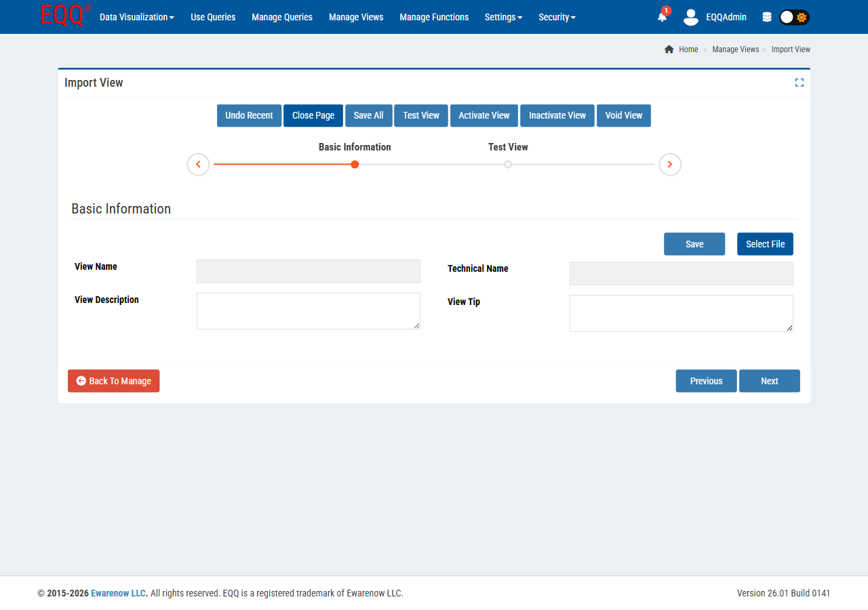
Task: Click inside the View Description field
Action: pyautogui.click(x=308, y=310)
